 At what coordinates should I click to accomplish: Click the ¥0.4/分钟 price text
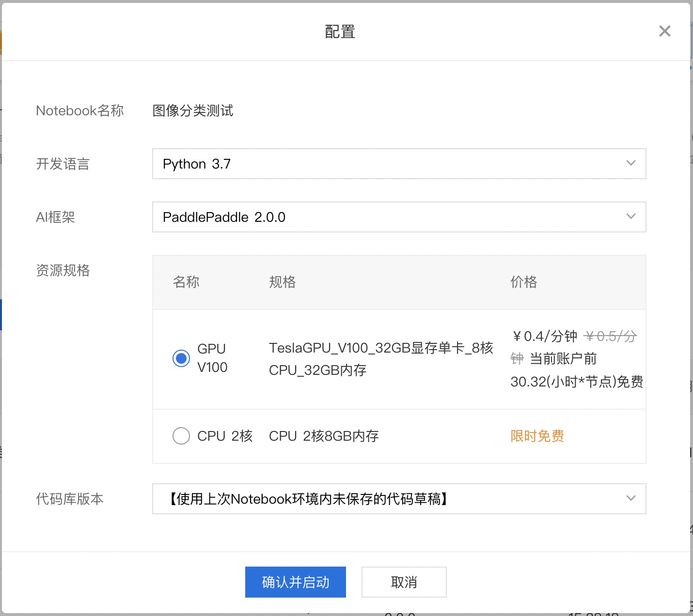point(544,336)
